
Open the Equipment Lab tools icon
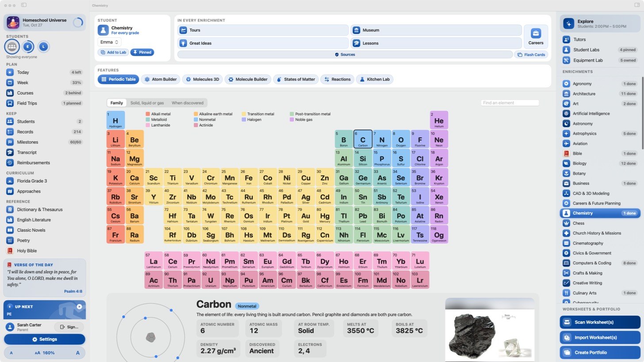tap(566, 60)
